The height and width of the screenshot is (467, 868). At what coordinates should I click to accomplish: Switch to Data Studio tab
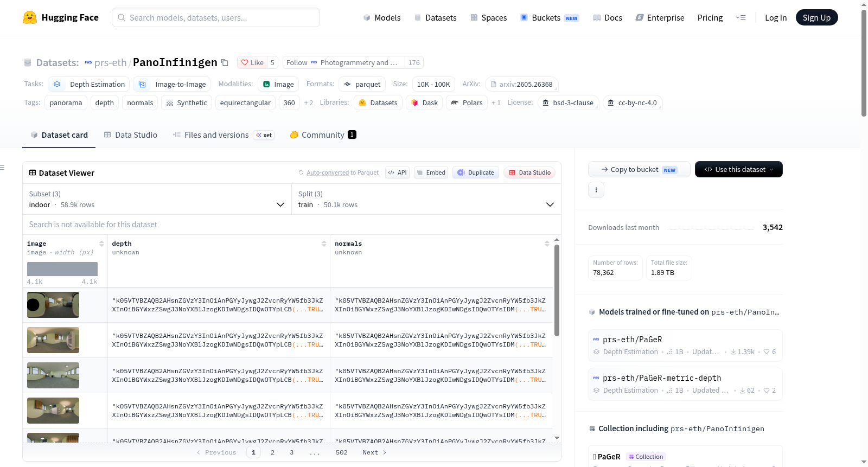(131, 135)
